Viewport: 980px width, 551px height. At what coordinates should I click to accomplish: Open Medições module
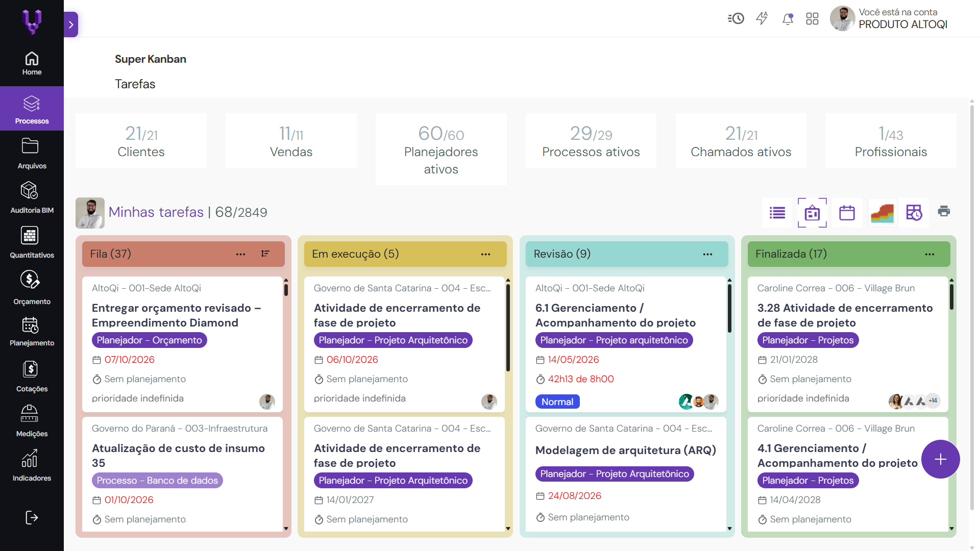(x=32, y=421)
